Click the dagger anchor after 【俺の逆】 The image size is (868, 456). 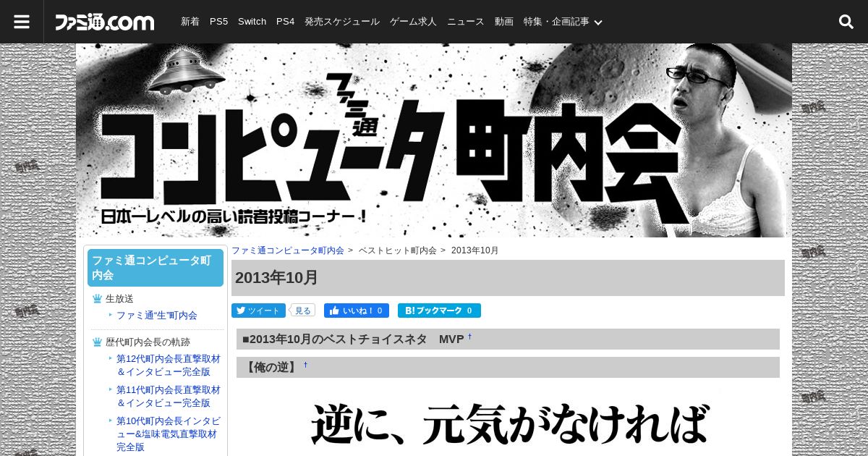[305, 365]
